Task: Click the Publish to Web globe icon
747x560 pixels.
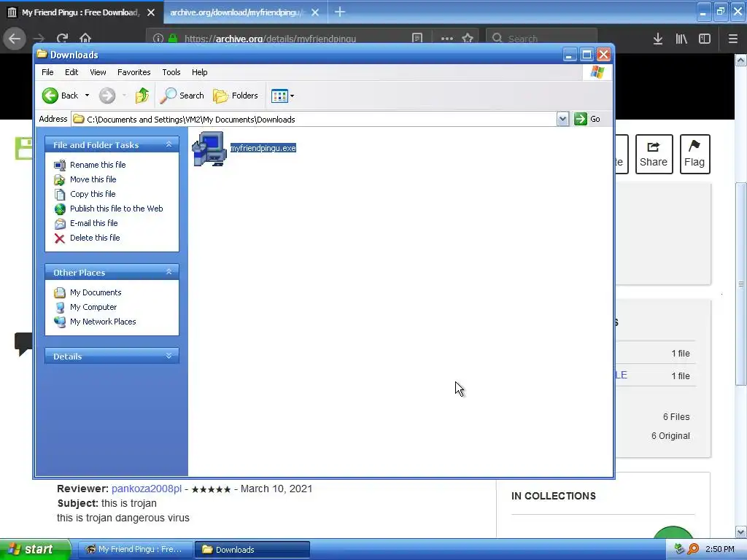Action: coord(60,209)
